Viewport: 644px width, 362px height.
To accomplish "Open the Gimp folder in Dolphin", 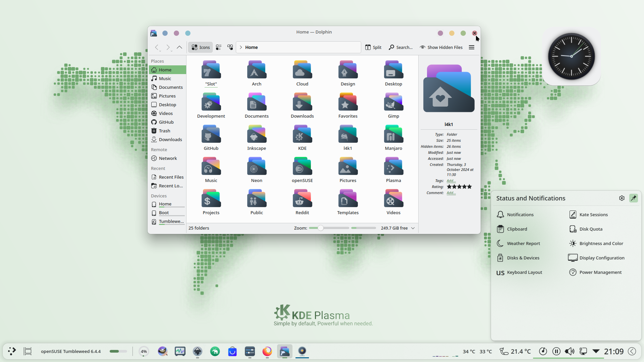I will [393, 106].
